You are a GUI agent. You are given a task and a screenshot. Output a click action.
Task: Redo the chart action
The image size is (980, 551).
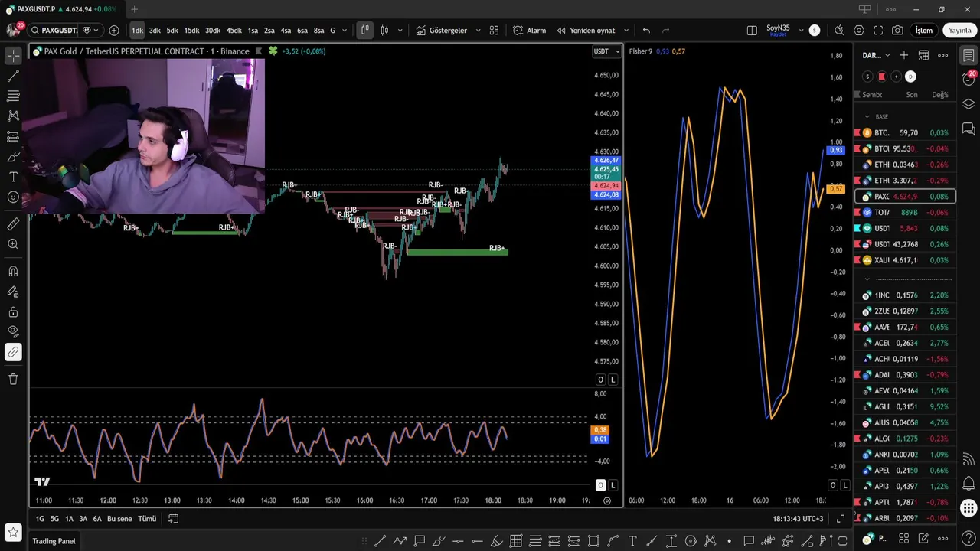(665, 31)
